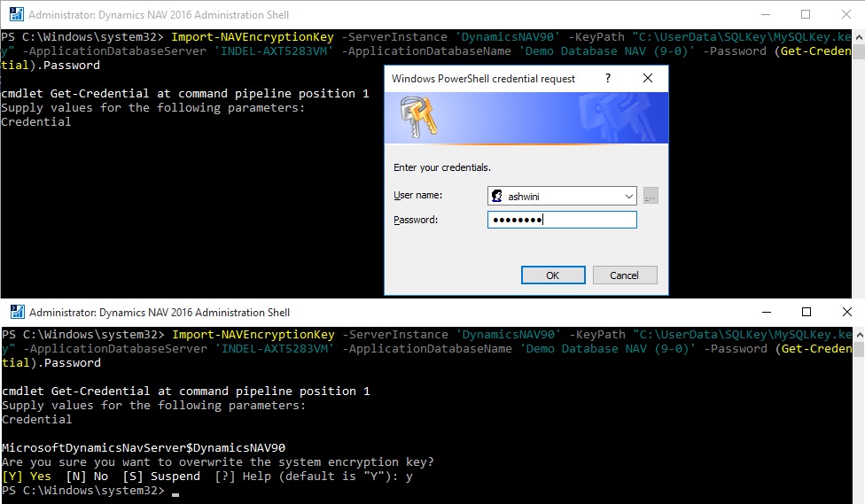Screen dimensions: 865x504
Task: Click the top shell's vertical scrollbar thumb
Action: (859, 51)
